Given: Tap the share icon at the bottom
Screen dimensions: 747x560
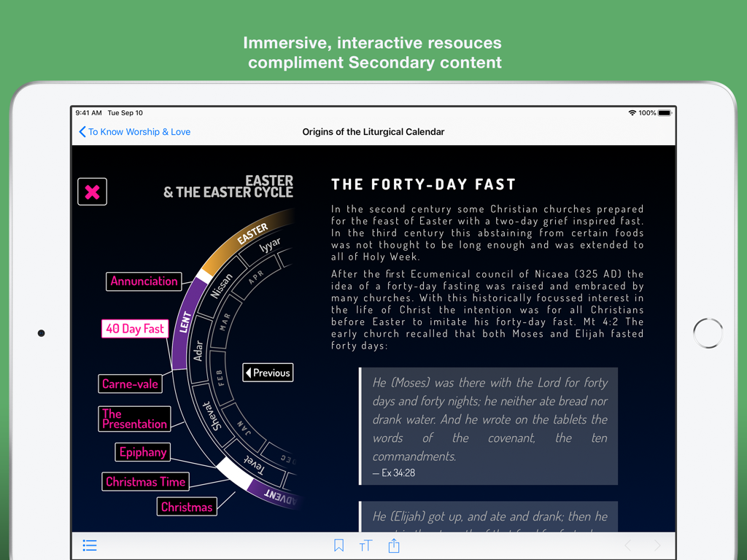Looking at the screenshot, I should 394,545.
